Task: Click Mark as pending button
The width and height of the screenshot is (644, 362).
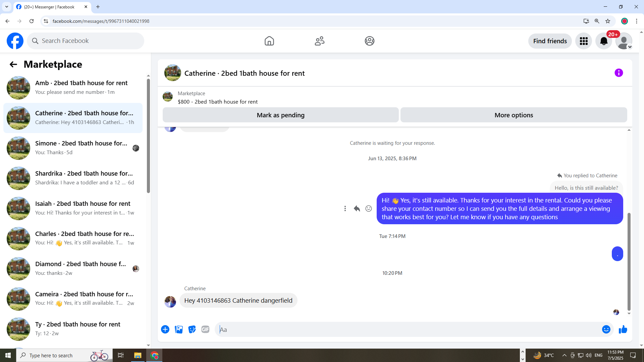Action: [280, 115]
